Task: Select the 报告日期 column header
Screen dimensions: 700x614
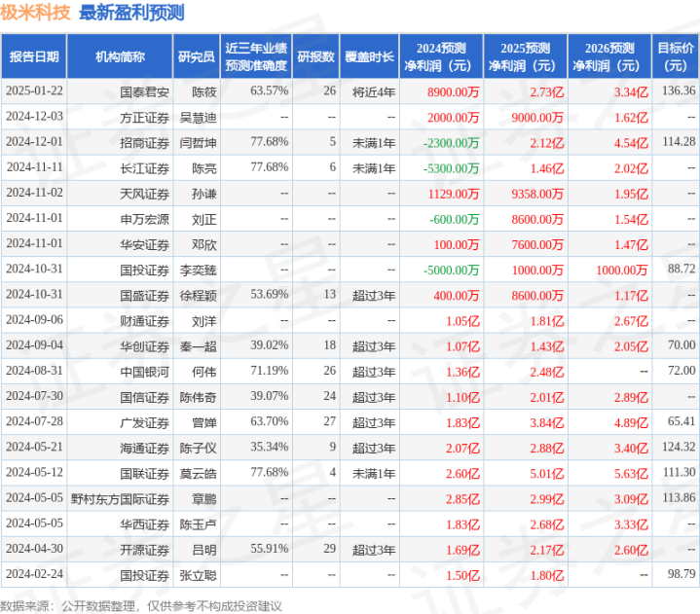Action: pos(34,56)
